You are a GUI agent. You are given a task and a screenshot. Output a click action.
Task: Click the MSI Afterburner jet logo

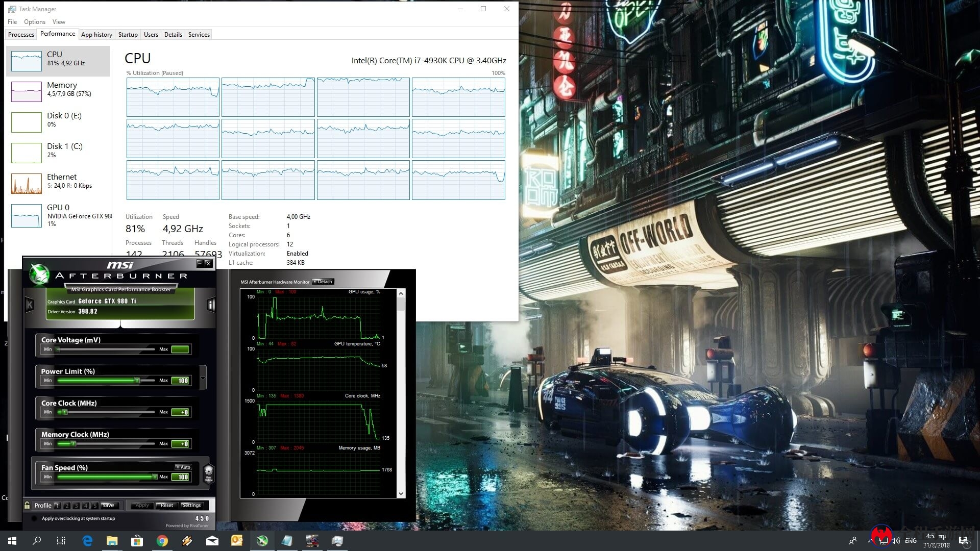(39, 274)
